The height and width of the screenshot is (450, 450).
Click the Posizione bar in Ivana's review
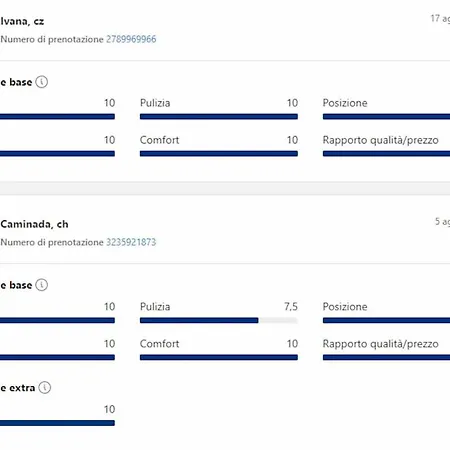click(x=386, y=117)
